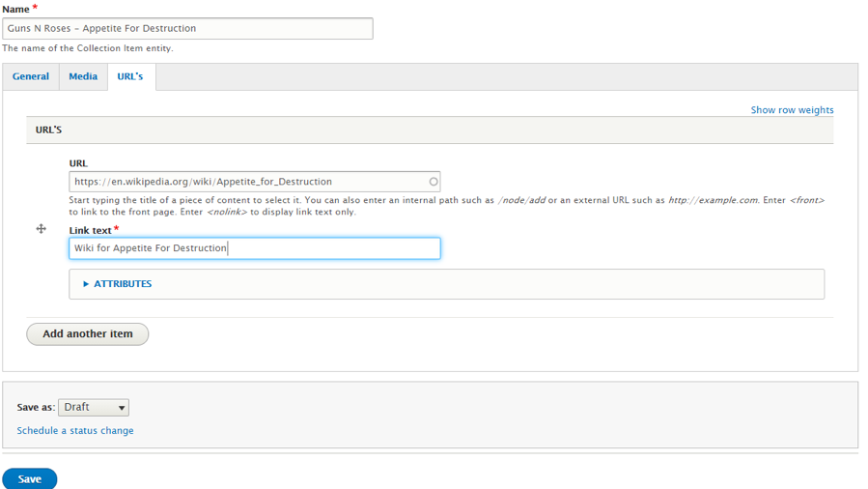Screen dimensions: 868x489
Task: Click into the URL input field
Action: pyautogui.click(x=246, y=182)
